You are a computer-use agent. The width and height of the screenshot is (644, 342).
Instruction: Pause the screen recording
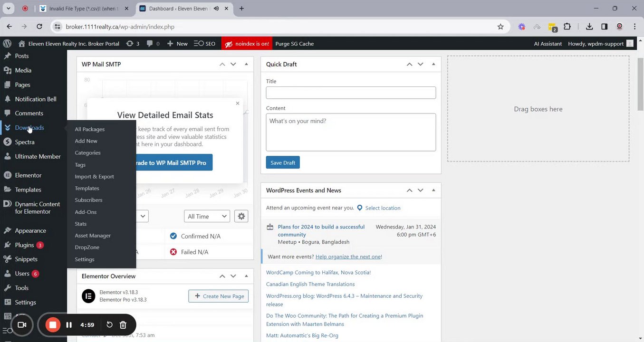(x=69, y=325)
